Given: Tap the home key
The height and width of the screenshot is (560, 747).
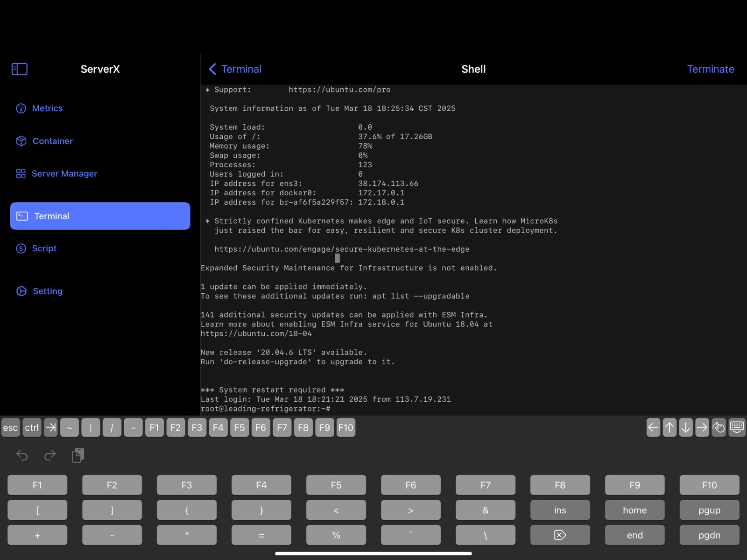Looking at the screenshot, I should pos(635,510).
